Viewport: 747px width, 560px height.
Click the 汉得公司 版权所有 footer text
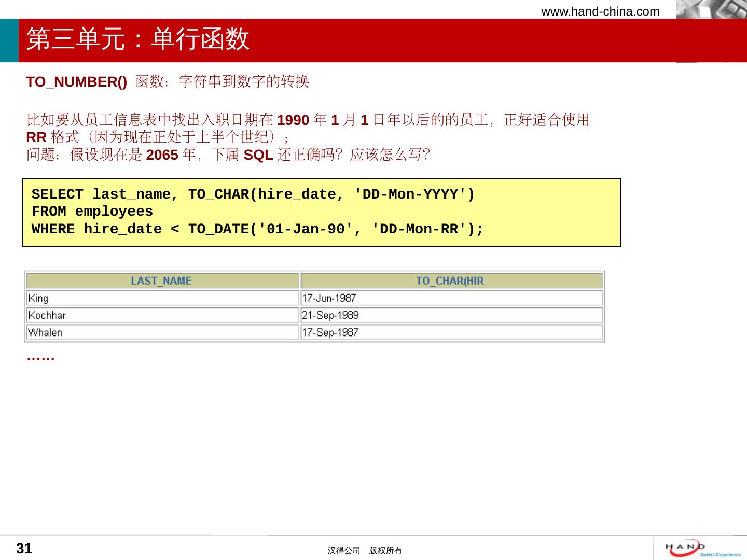pyautogui.click(x=365, y=551)
